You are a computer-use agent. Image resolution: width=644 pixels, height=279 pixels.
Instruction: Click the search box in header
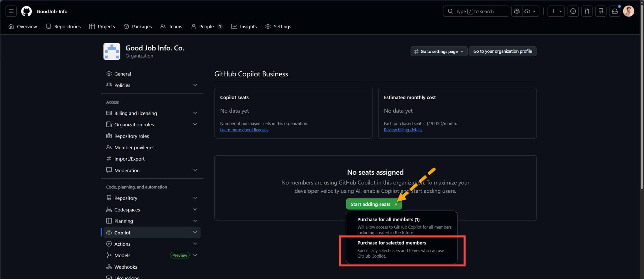pos(476,11)
